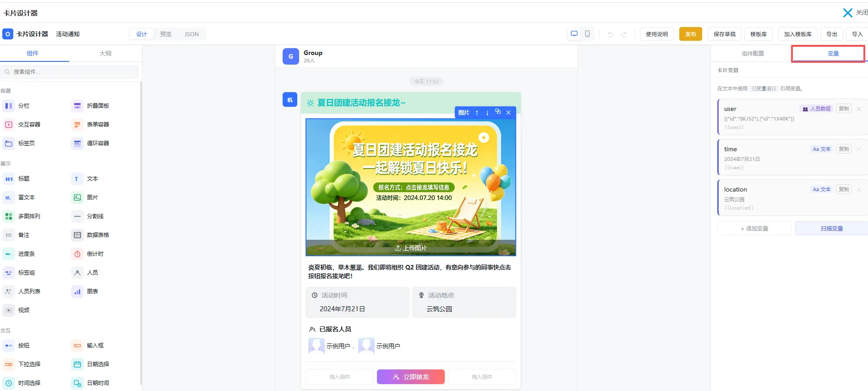This screenshot has height=391, width=868.
Task: Copy the time variable with 复制
Action: coord(844,149)
